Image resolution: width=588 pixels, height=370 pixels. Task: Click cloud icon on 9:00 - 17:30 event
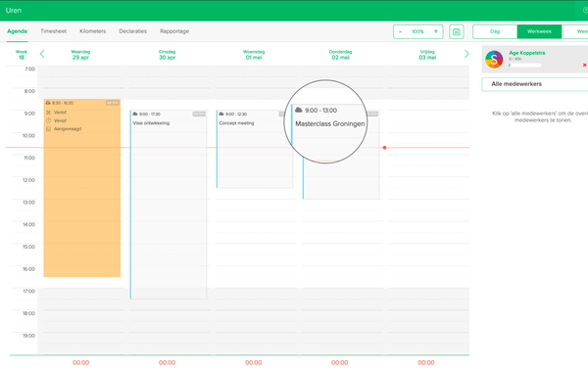point(135,114)
